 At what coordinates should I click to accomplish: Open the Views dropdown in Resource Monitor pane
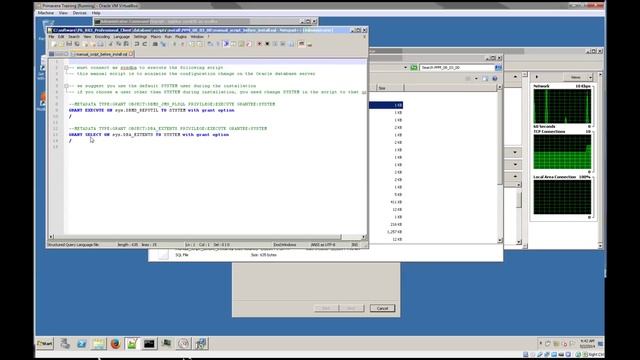tap(578, 77)
